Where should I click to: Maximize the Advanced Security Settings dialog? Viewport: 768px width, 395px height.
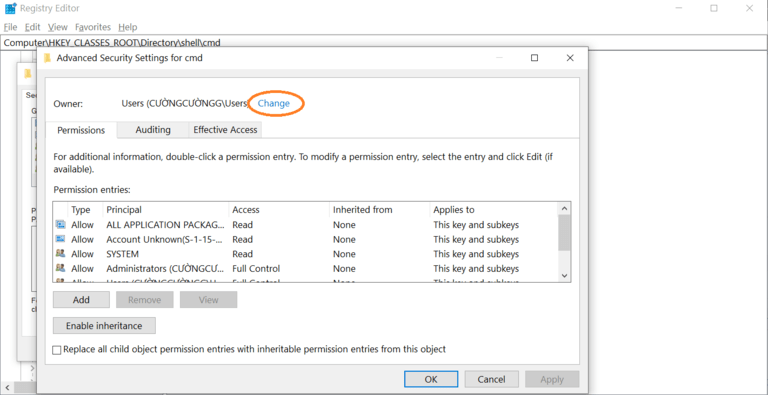click(x=534, y=58)
